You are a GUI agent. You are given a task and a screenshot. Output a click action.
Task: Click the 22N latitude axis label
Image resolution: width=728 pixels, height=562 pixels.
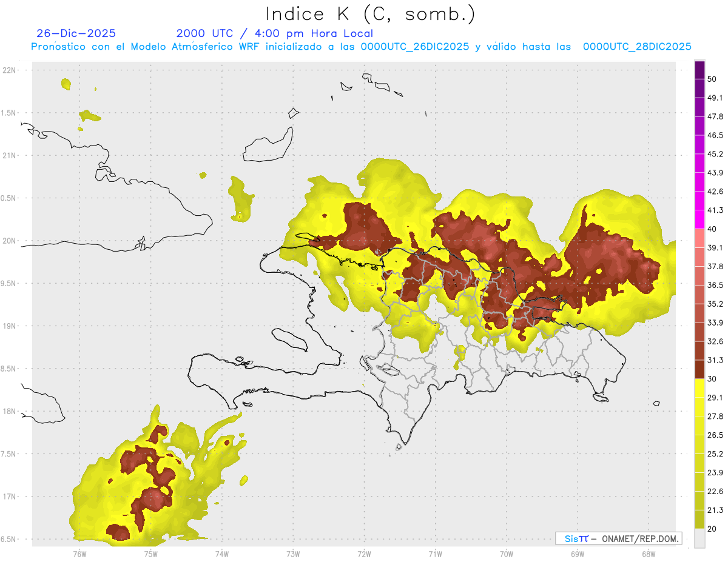(x=9, y=70)
